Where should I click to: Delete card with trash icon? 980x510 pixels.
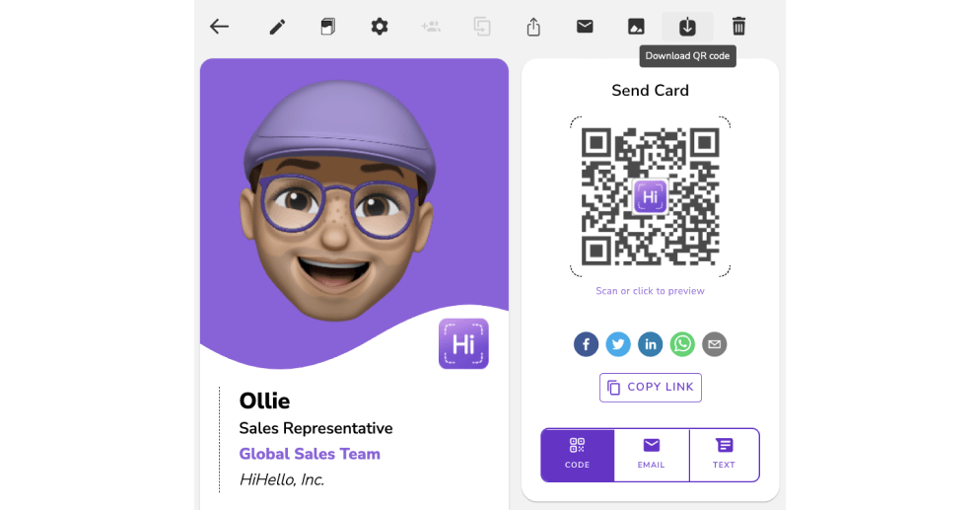[738, 27]
